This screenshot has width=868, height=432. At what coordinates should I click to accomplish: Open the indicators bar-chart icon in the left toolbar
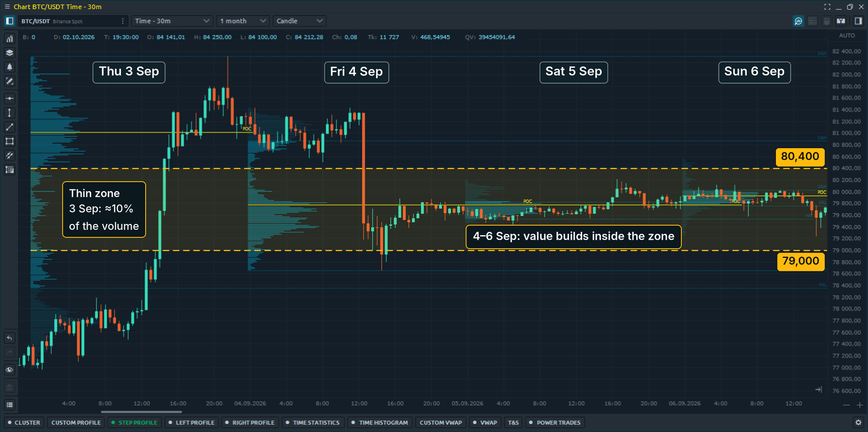(x=10, y=38)
